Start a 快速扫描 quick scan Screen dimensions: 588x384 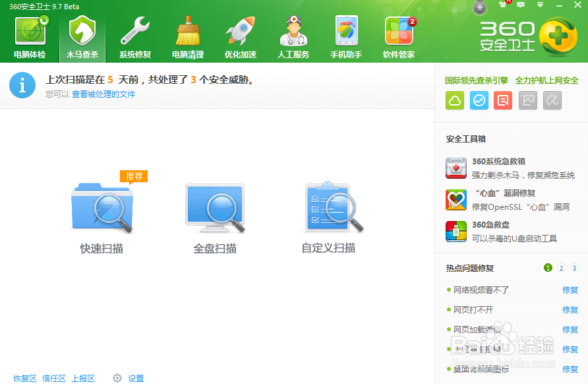(x=101, y=211)
